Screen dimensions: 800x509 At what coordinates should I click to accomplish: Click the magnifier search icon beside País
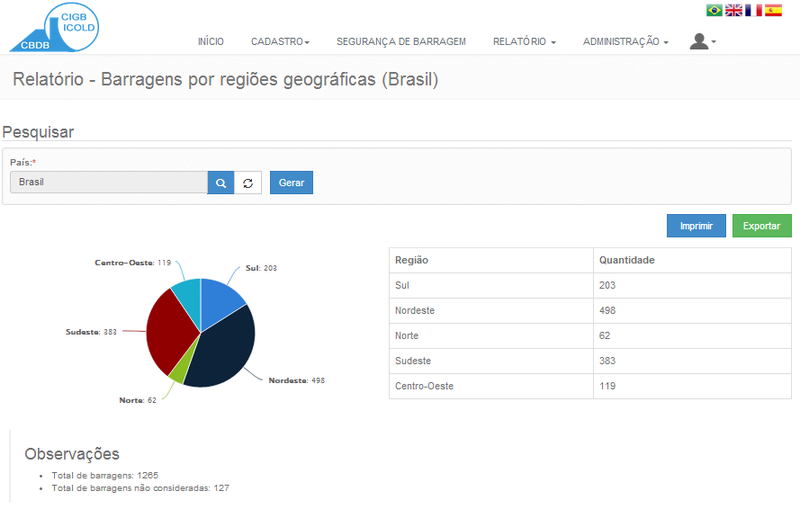pos(221,183)
